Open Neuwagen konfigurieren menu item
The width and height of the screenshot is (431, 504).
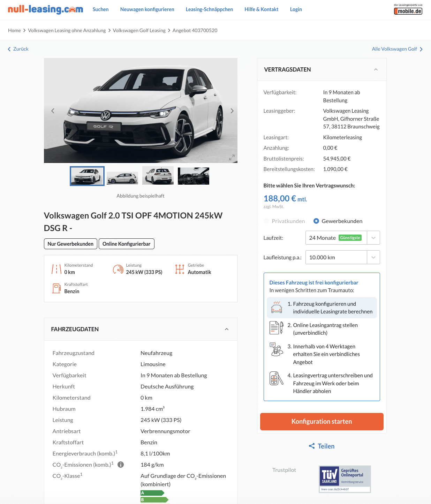pyautogui.click(x=147, y=9)
